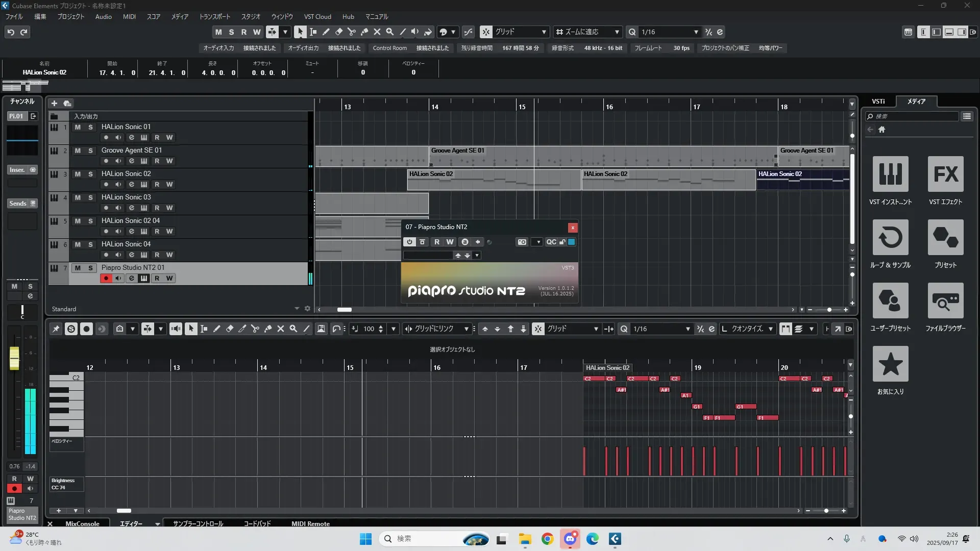The height and width of the screenshot is (551, 980).
Task: Open the Quantize dropdown in key editor
Action: [x=770, y=329]
